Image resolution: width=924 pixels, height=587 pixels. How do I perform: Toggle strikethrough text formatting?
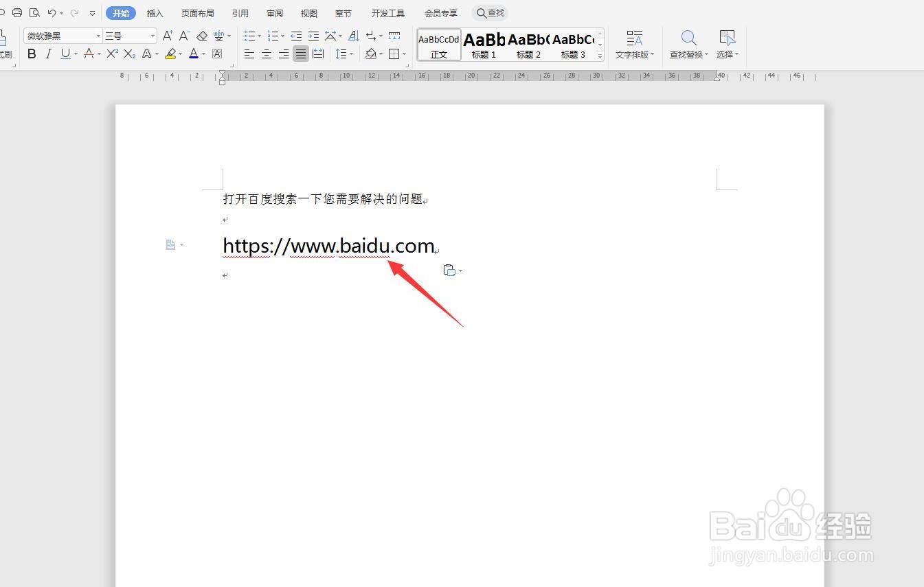pyautogui.click(x=89, y=54)
